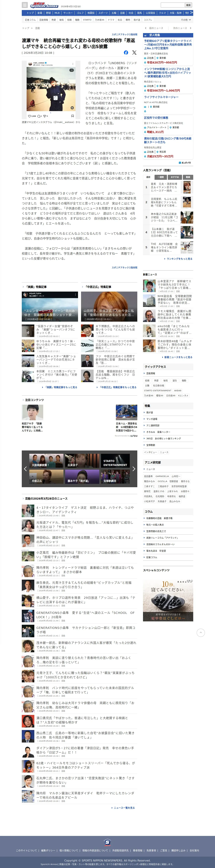Image resolution: width=215 pixels, height=868 pixels.
Task: Open the 宝塚歌劇団 carousel tile
Action: pyautogui.click(x=115, y=477)
